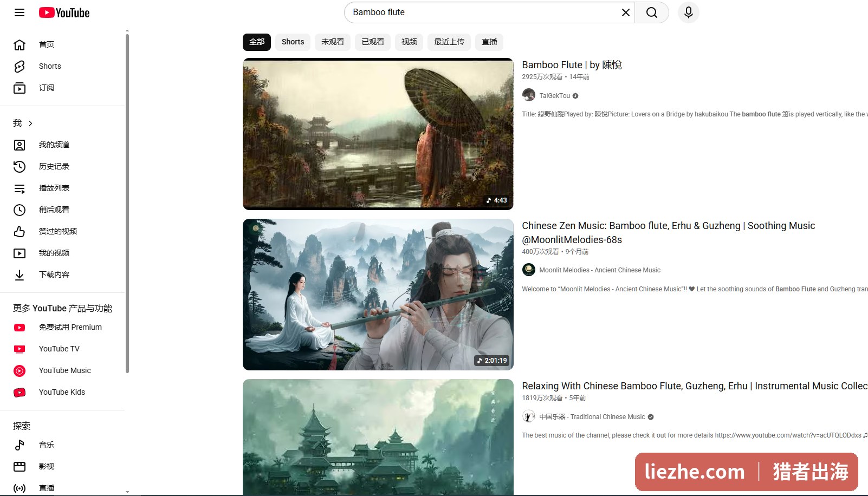The image size is (868, 496).
Task: Open Watch later icon 稍后观看
Action: tap(20, 210)
